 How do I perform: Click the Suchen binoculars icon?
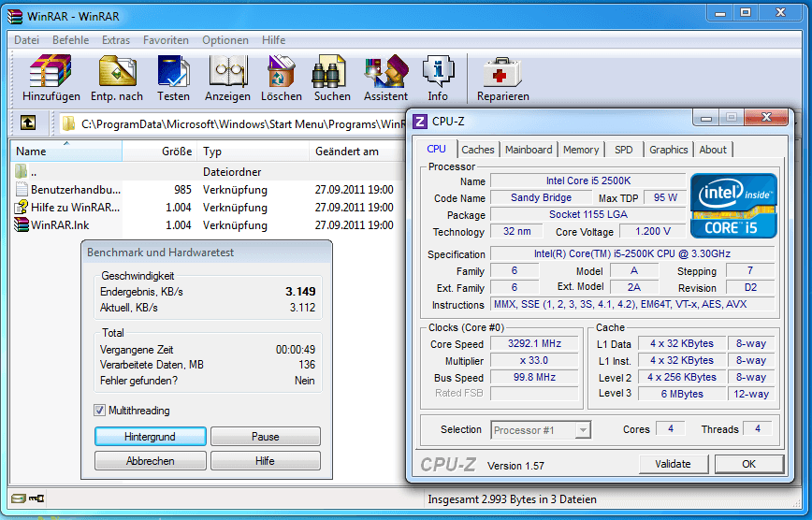click(x=329, y=71)
